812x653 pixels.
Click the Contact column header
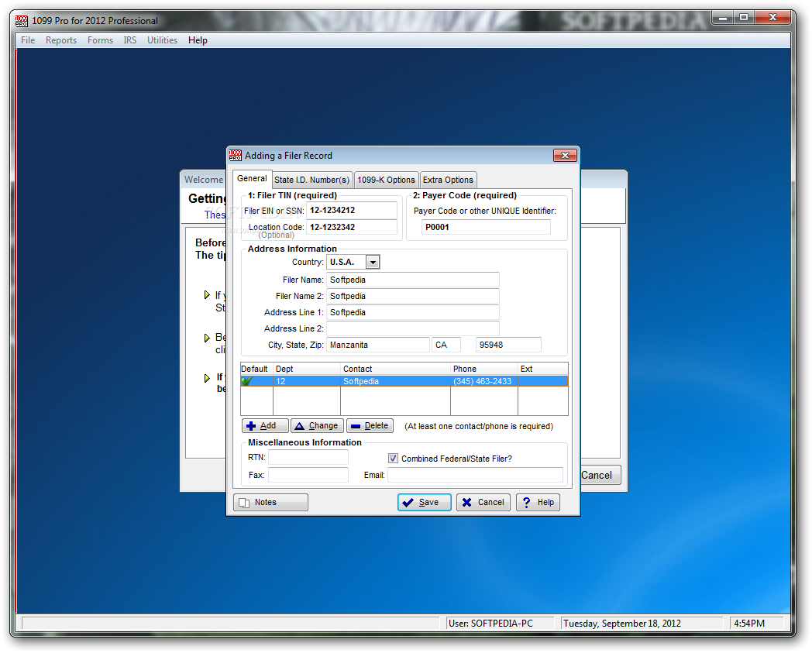(396, 369)
